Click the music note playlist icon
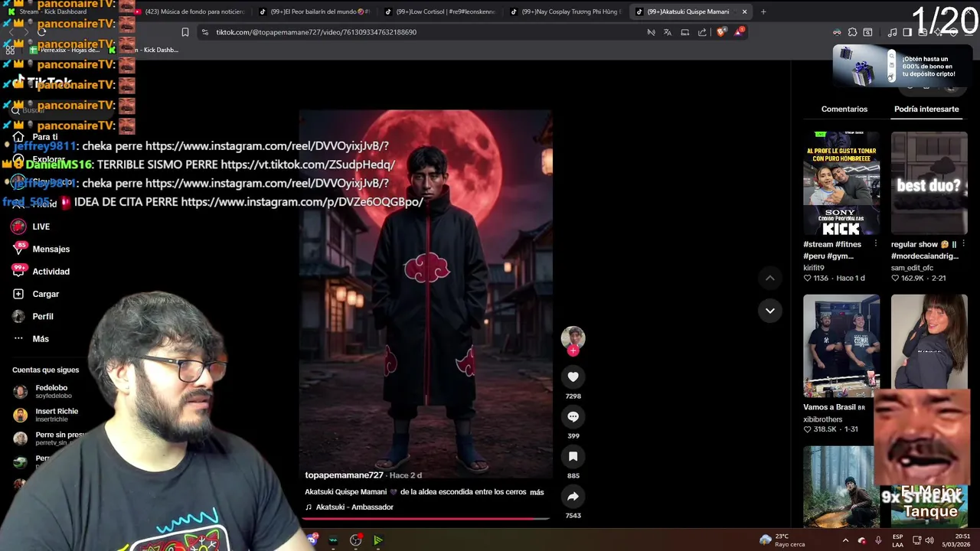Screen dimensions: 980x551 pos(892,32)
